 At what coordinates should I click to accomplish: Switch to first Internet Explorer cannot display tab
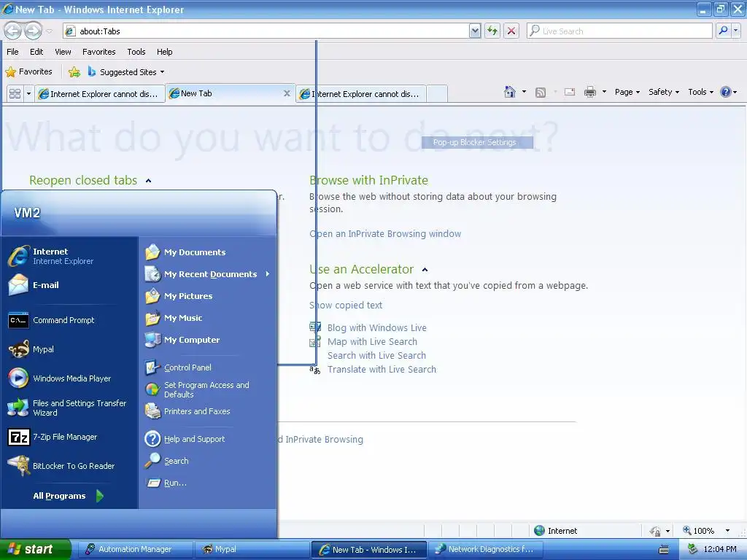pyautogui.click(x=100, y=94)
